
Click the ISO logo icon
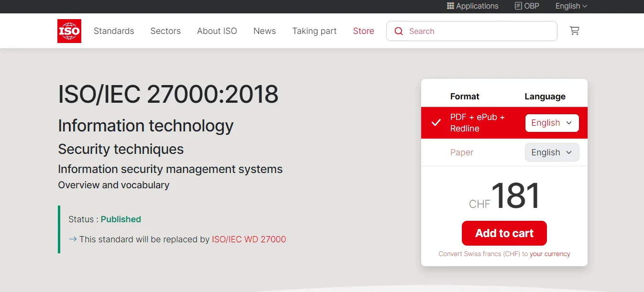(69, 31)
